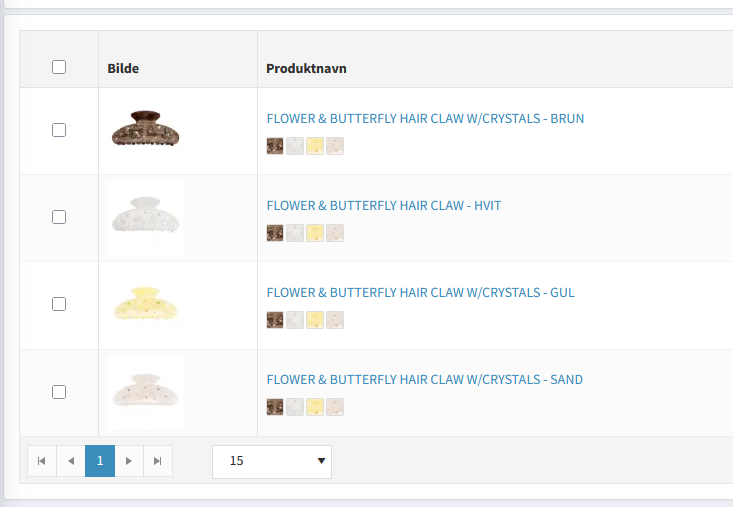Toggle the select-all checkbox in table header
Image resolution: width=733 pixels, height=507 pixels.
coord(59,67)
